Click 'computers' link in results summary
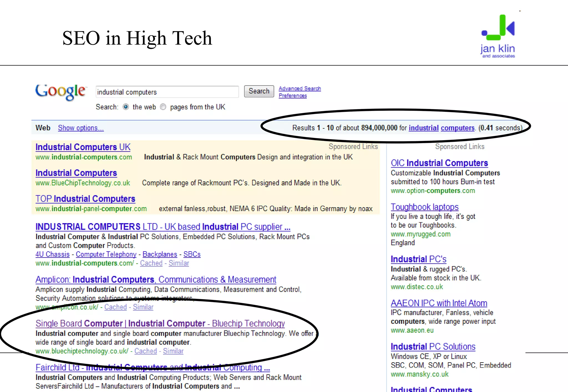 458,128
